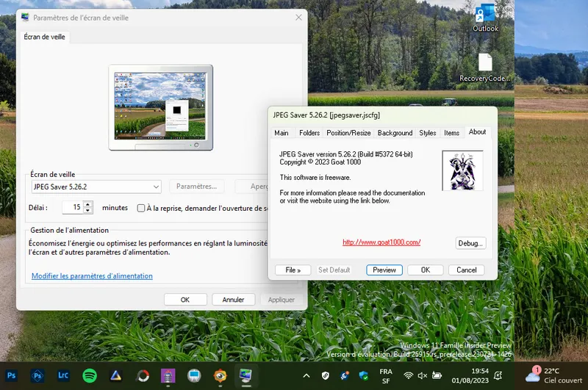Switch to the Main tab in JPEG Saver
The width and height of the screenshot is (588, 390).
click(x=282, y=133)
